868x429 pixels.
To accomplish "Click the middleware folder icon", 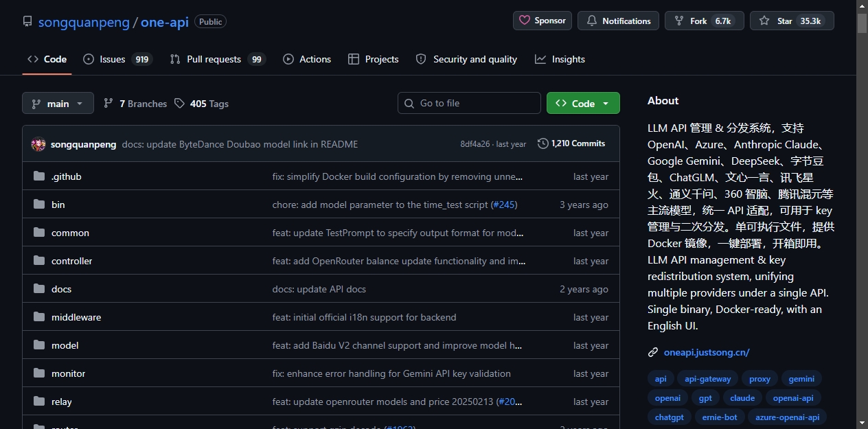I will [x=39, y=317].
